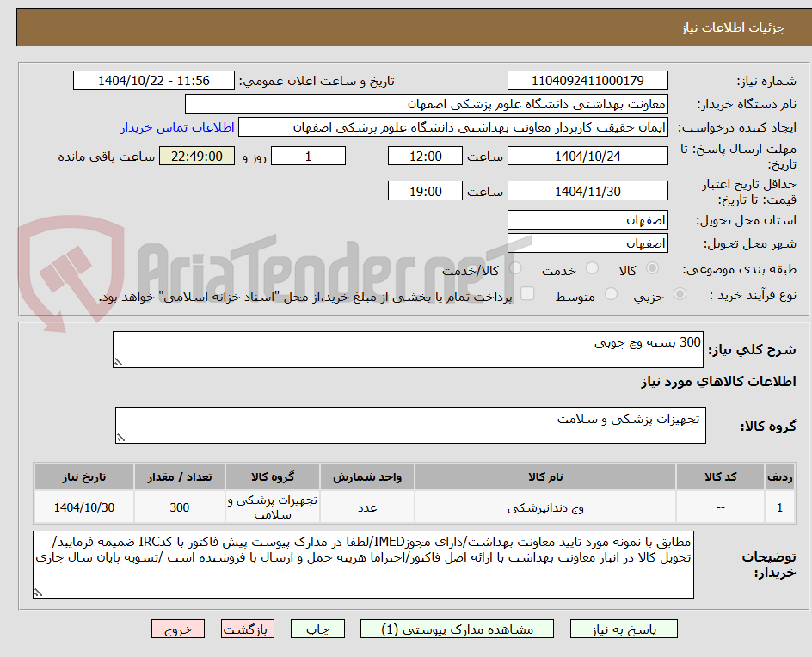Click resize handle of شرح کلی نیاز box

(118, 362)
